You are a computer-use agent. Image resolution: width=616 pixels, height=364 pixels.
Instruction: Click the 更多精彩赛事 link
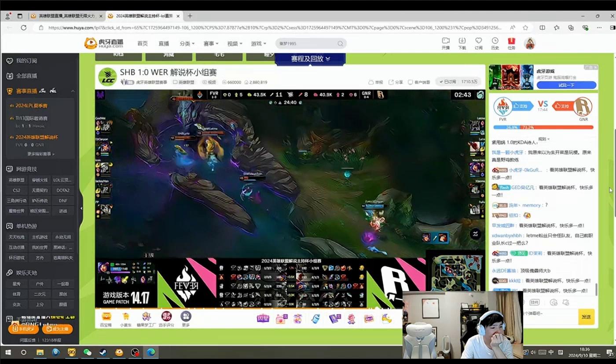coord(41,154)
